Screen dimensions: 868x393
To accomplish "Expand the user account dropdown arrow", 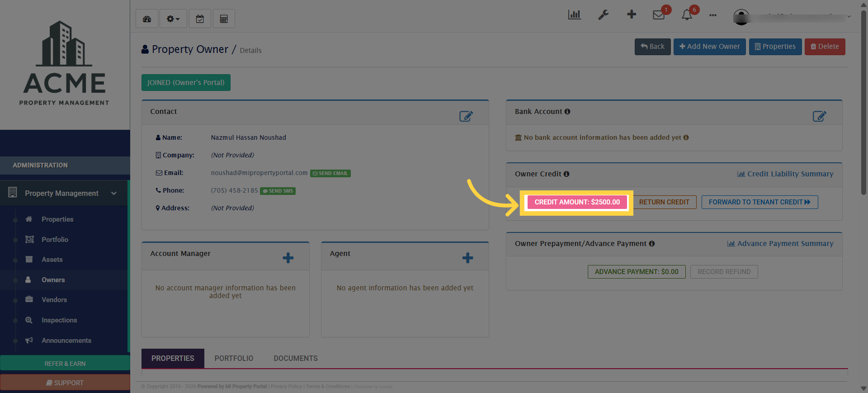I will tap(849, 17).
